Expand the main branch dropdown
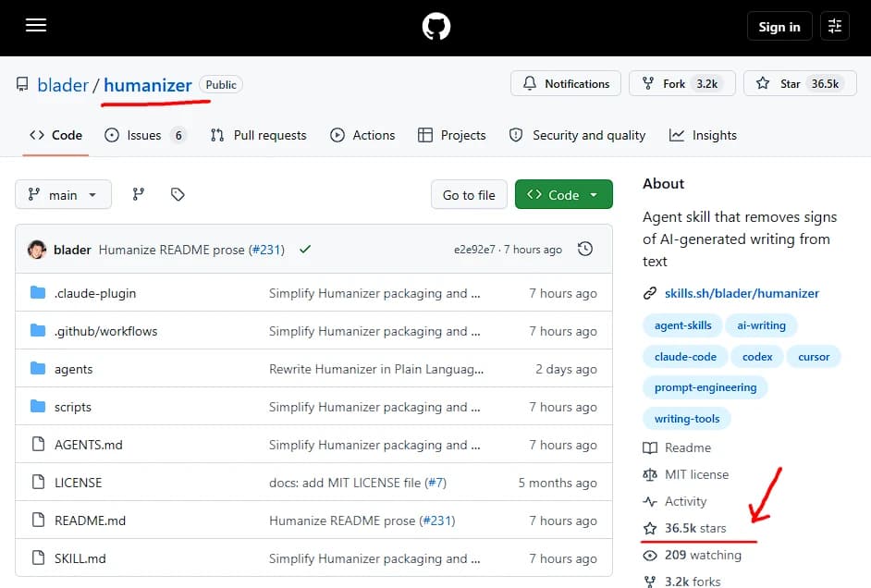The image size is (871, 588). [63, 195]
